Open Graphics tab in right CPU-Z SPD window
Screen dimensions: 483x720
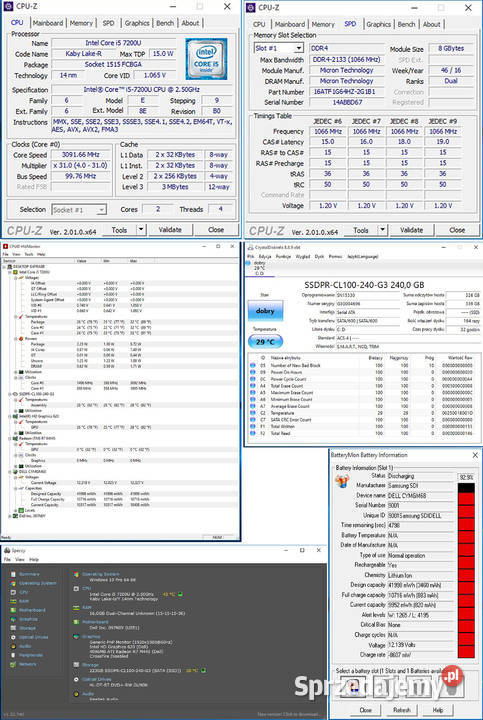coord(379,24)
